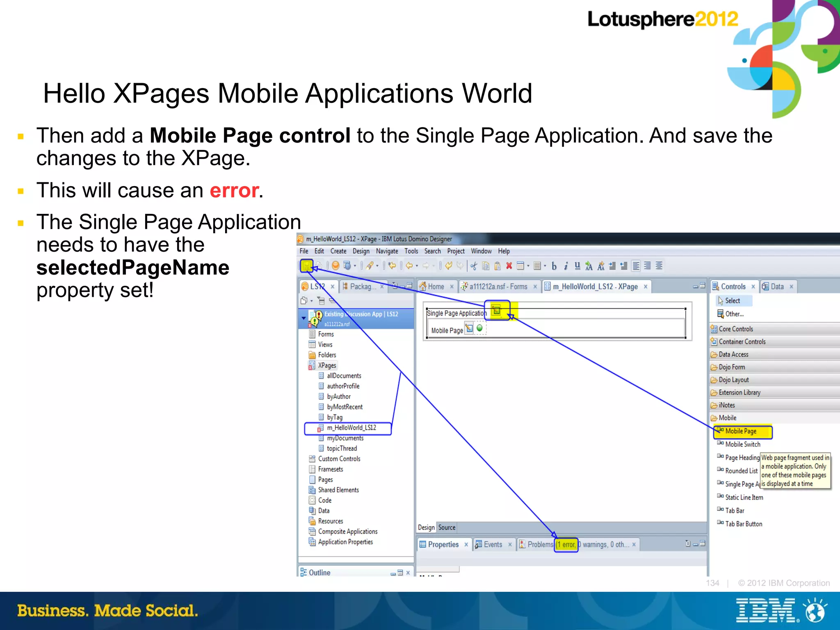Toggle Align Right
The image size is (840, 630).
[x=647, y=266]
